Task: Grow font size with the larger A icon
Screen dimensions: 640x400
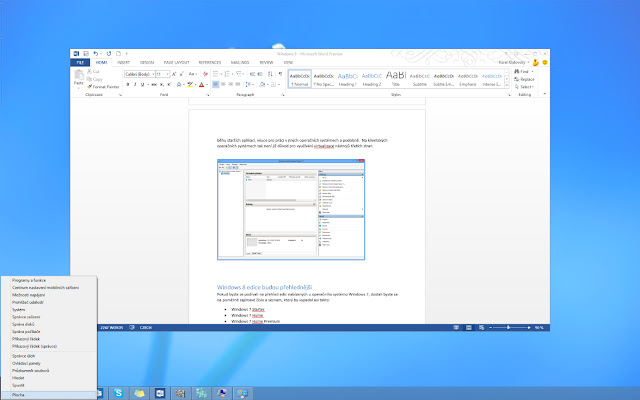Action: [x=174, y=74]
